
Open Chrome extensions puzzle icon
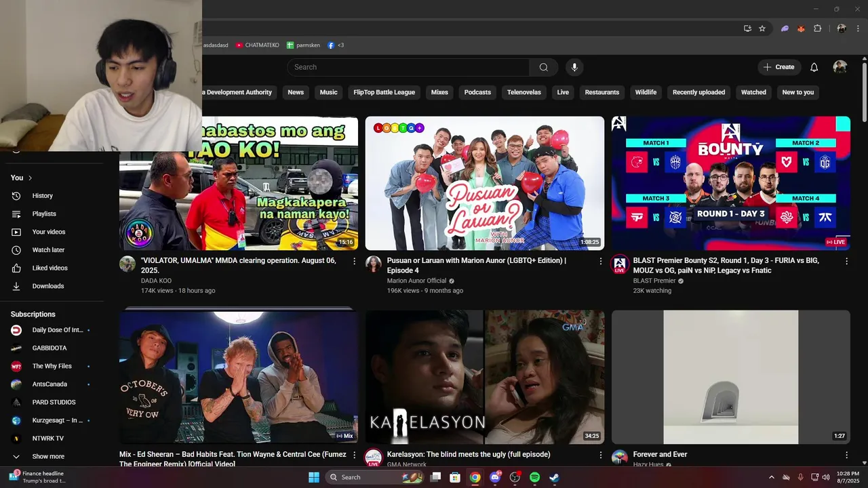818,28
